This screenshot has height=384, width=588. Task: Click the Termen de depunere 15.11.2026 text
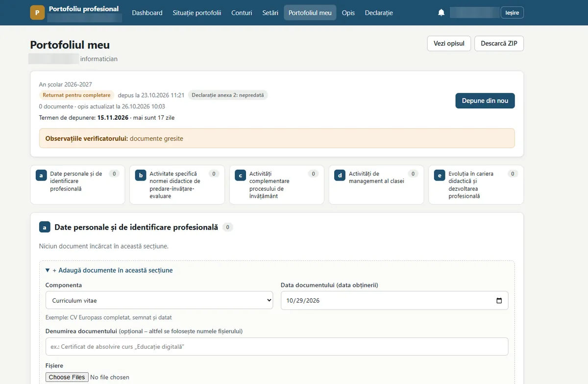pyautogui.click(x=84, y=118)
